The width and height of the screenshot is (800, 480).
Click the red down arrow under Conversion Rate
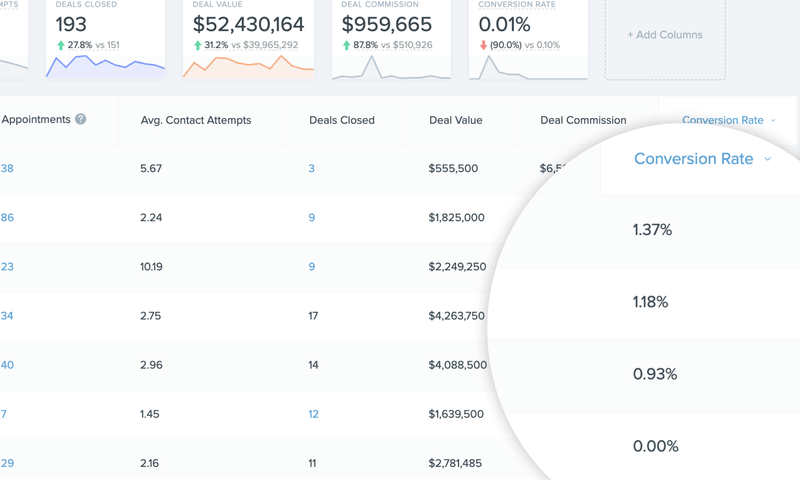tap(484, 45)
